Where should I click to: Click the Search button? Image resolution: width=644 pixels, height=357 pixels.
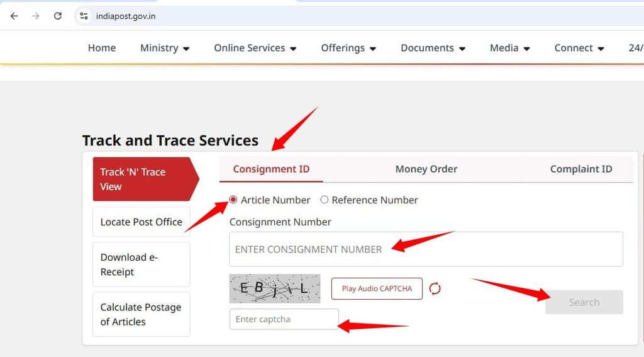(x=584, y=302)
